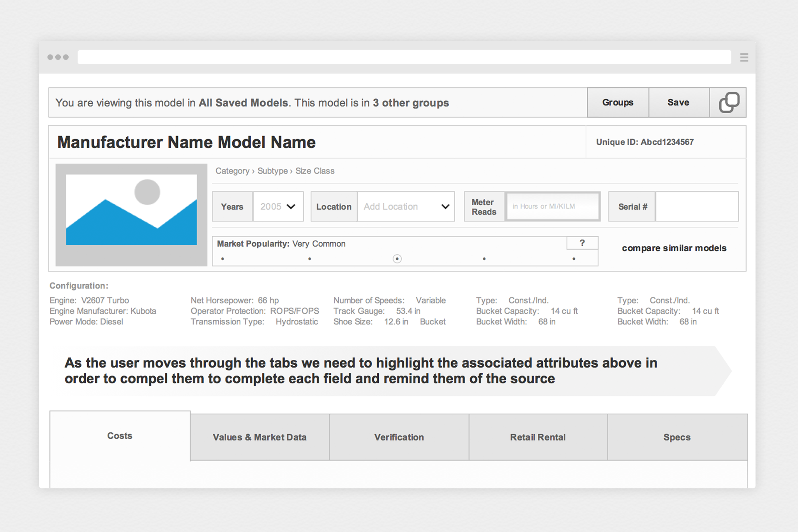Open the Specs tab
The height and width of the screenshot is (532, 798).
point(677,437)
